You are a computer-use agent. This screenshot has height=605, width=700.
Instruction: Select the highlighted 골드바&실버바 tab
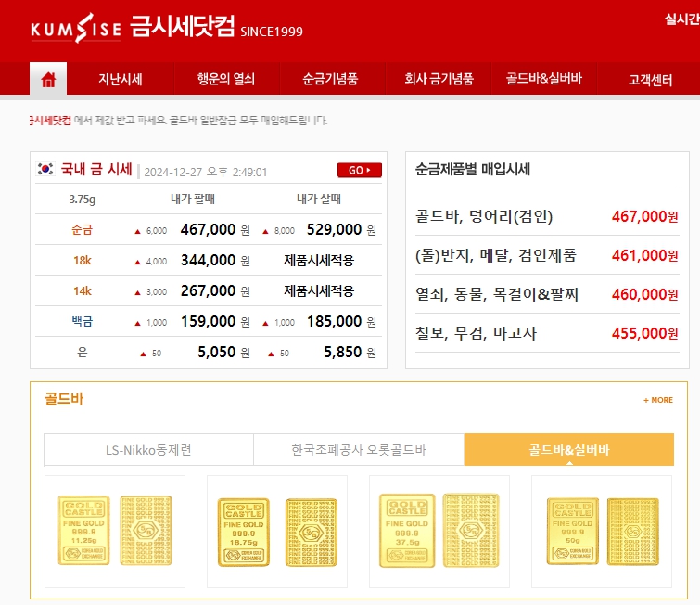point(569,449)
